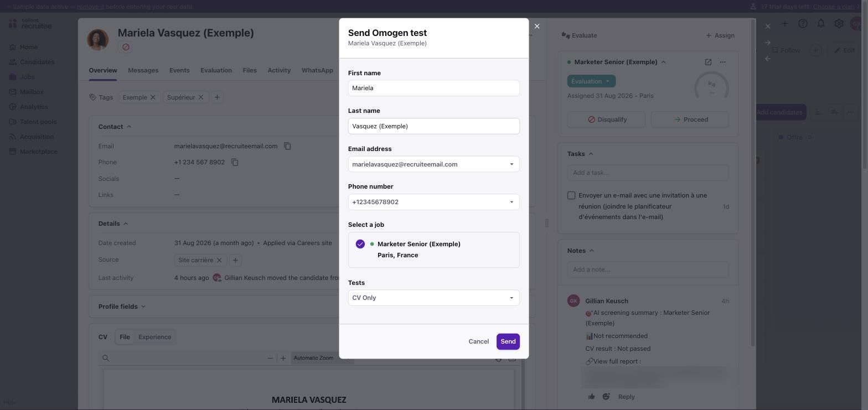
Task: Add emoji reaction to the note
Action: (x=606, y=397)
